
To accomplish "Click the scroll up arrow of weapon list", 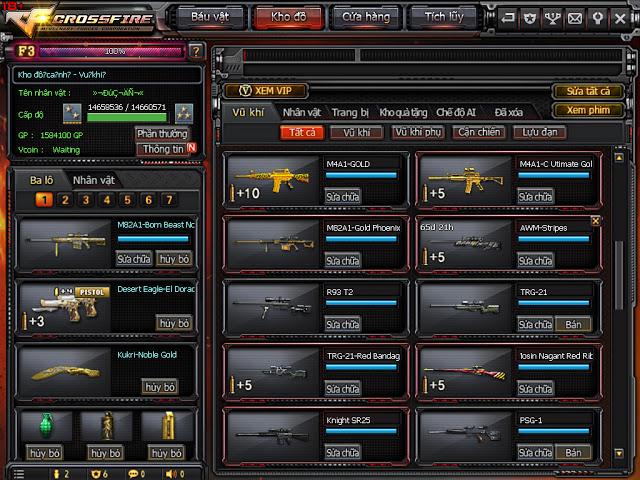I will 619,158.
